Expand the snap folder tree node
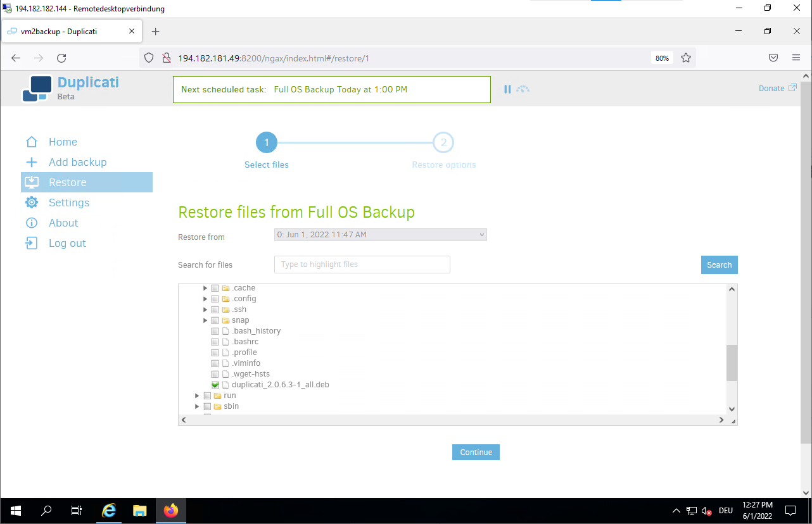This screenshot has width=812, height=524. coord(205,320)
